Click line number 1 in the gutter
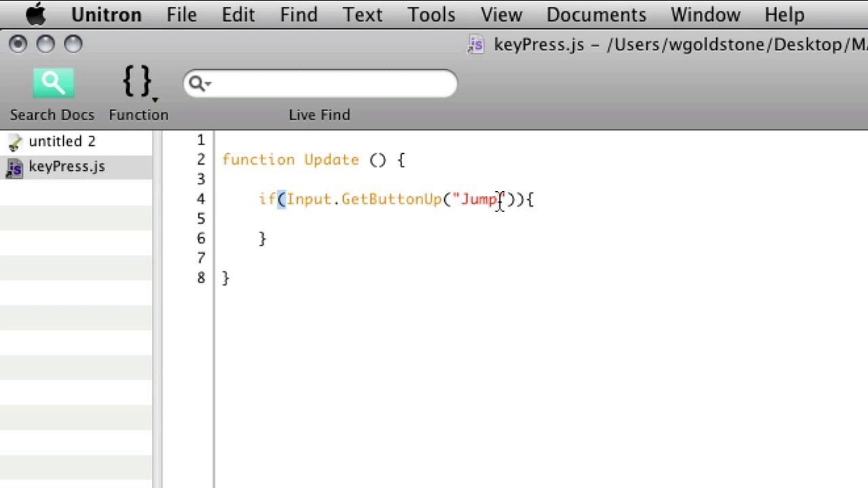Screen dimensions: 868x488 (x=201, y=140)
